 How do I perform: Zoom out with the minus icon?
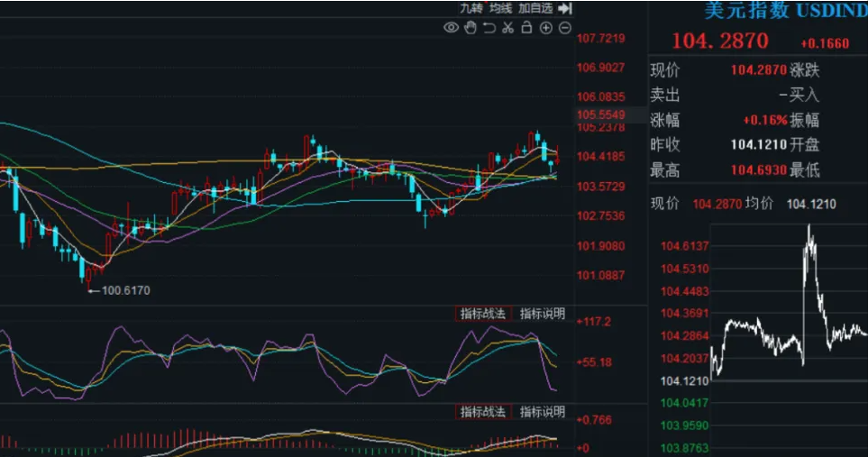coord(564,28)
